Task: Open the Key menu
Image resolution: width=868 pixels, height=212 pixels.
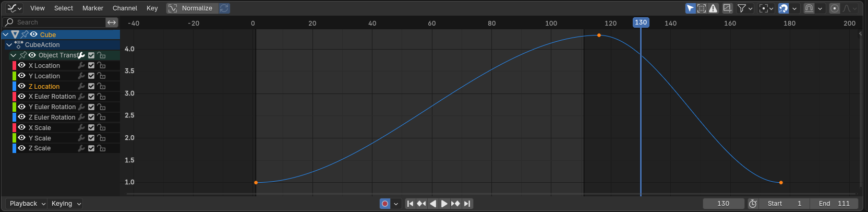Action: click(x=152, y=8)
